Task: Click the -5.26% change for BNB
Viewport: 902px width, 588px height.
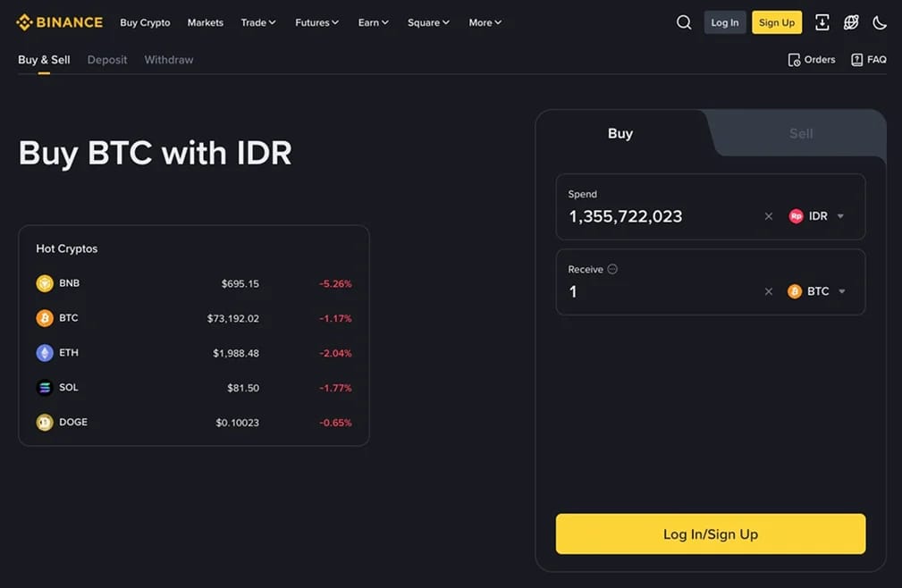Action: click(335, 283)
